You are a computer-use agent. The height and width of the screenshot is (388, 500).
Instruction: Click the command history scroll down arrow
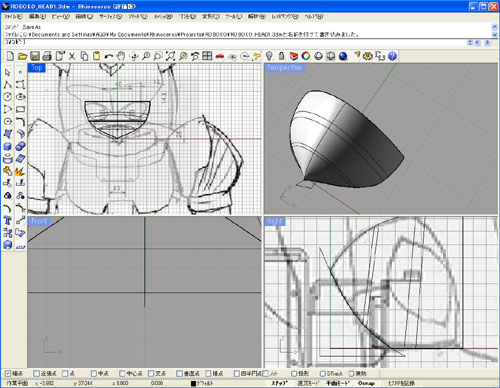(x=495, y=34)
